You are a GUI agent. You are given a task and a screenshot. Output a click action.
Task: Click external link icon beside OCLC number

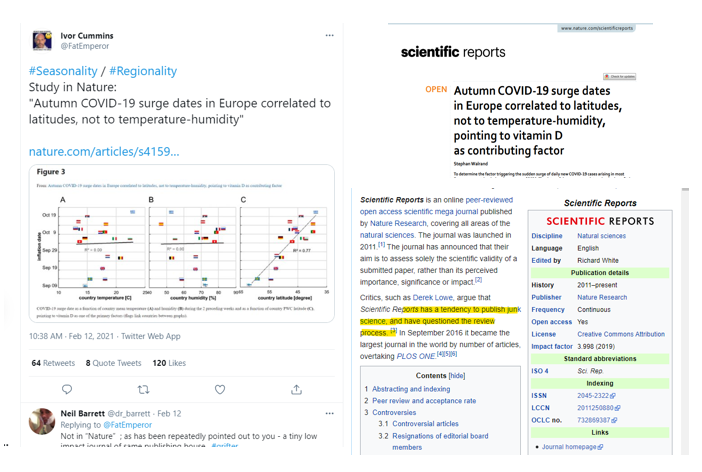tap(614, 421)
